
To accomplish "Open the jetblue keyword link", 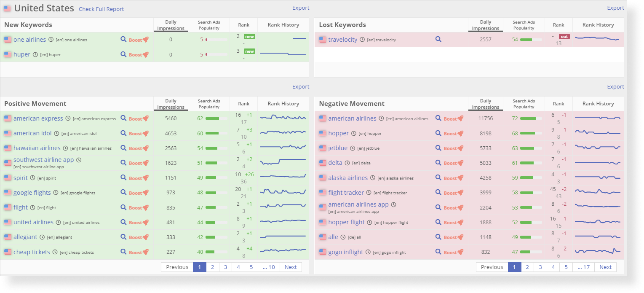I will pyautogui.click(x=338, y=148).
